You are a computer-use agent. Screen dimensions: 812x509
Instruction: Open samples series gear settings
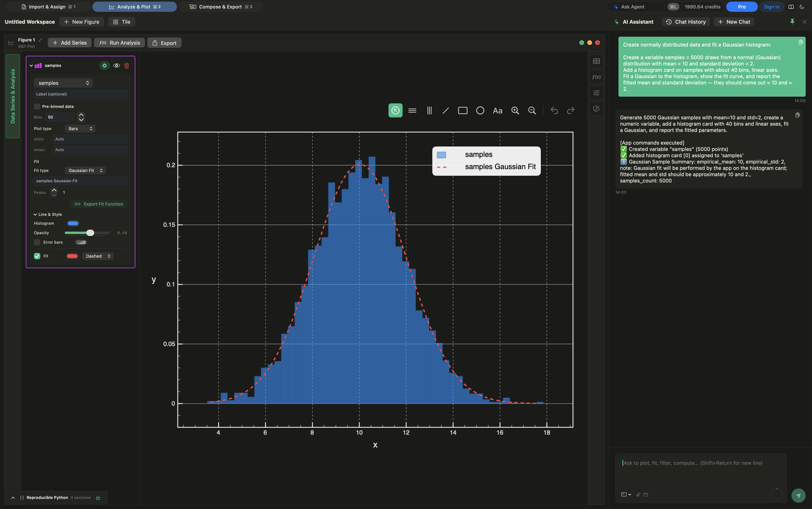tap(104, 66)
